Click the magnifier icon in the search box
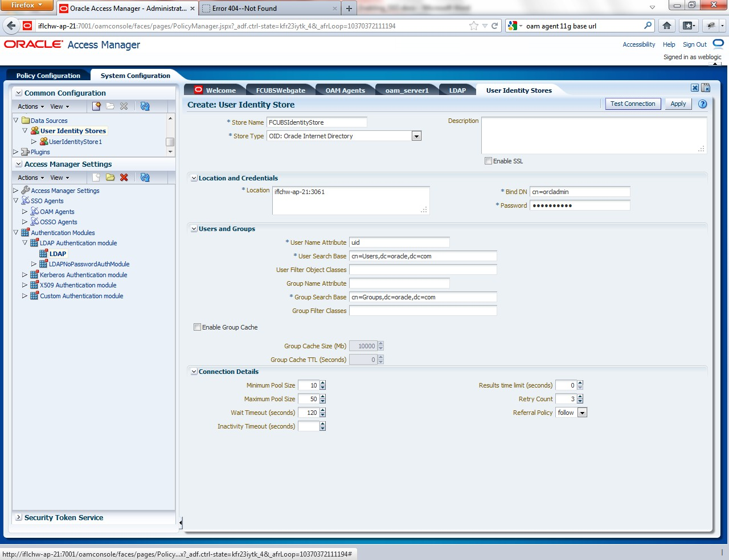Viewport: 729px width, 560px height. point(648,26)
